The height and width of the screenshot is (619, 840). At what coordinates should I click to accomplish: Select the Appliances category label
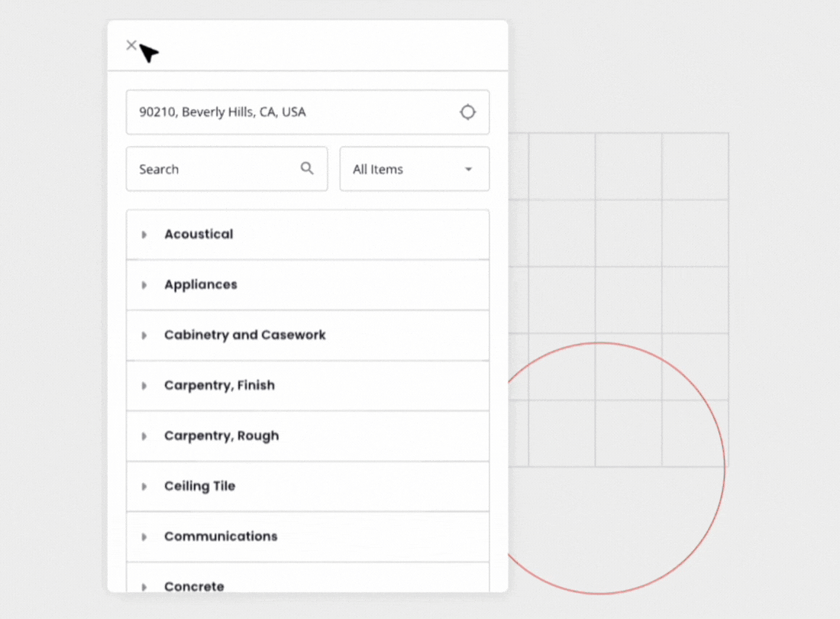[201, 285]
